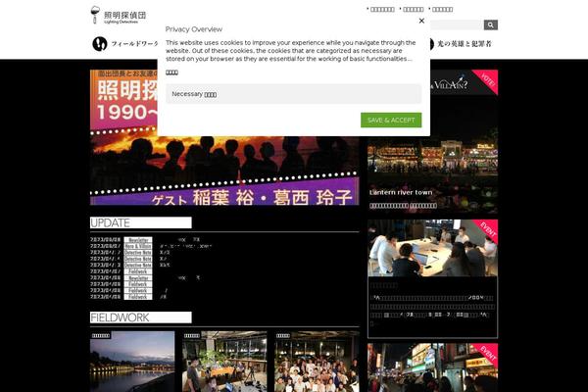Click the Lighting Detectives logo
The width and height of the screenshot is (588, 392).
119,15
